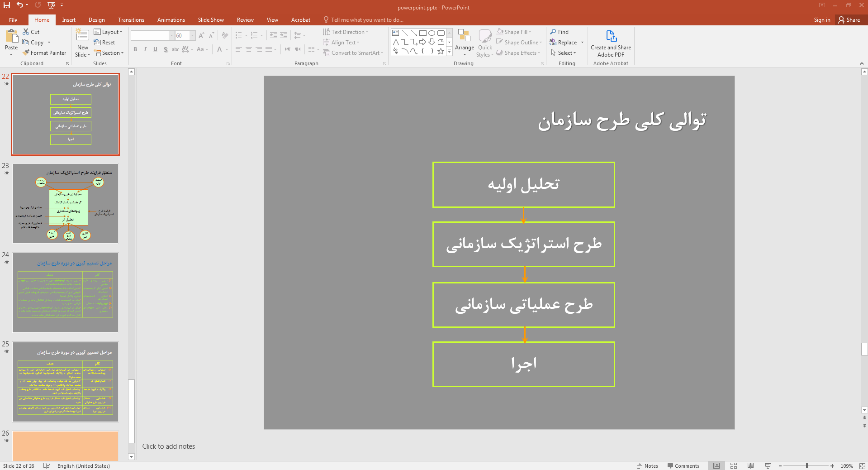
Task: Click zoom in plus button
Action: pos(832,465)
